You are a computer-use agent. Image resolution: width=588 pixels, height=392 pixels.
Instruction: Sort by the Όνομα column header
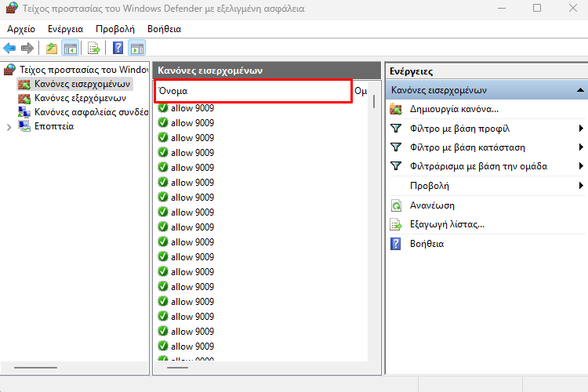[253, 91]
